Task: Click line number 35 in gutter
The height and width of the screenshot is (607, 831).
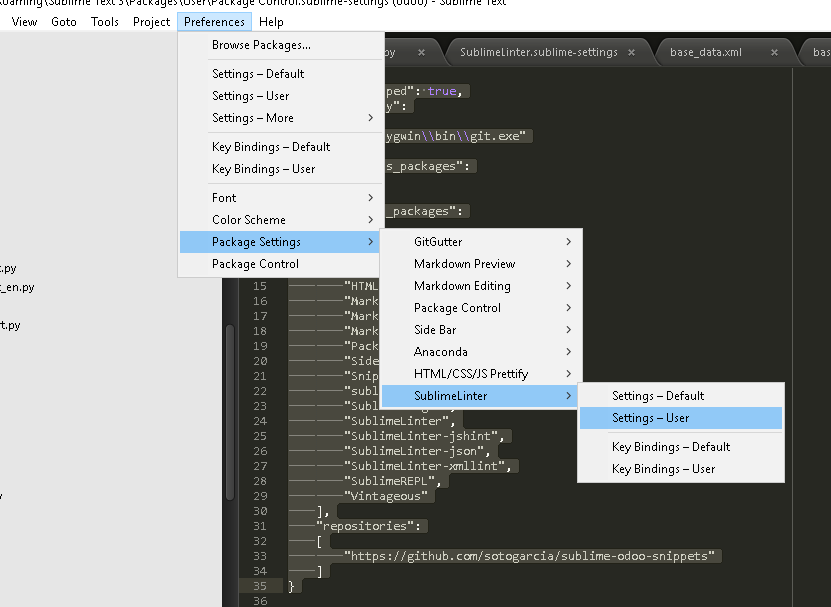Action: [260, 586]
